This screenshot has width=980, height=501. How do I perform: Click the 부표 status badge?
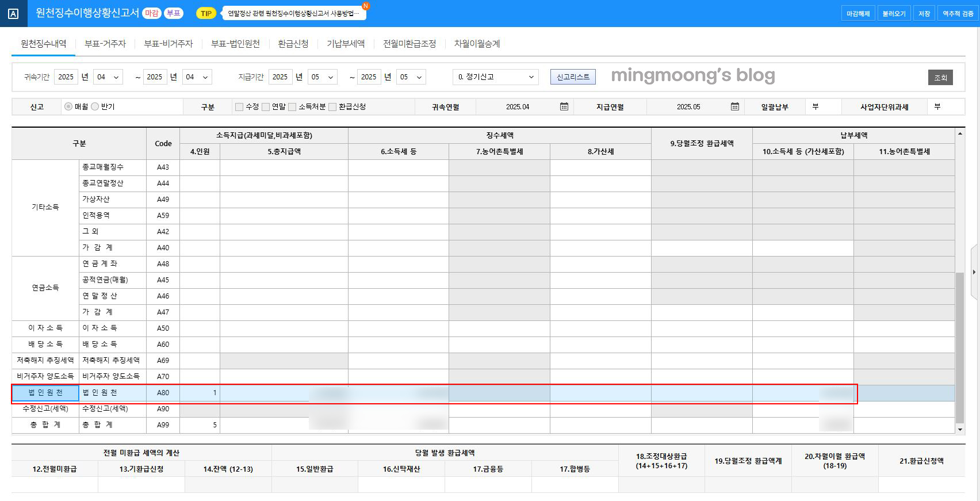click(174, 13)
